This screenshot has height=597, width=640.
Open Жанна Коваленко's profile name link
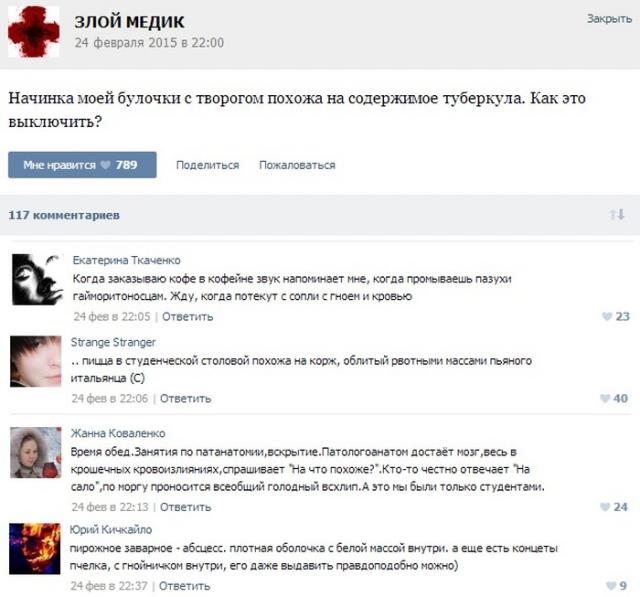tap(118, 433)
